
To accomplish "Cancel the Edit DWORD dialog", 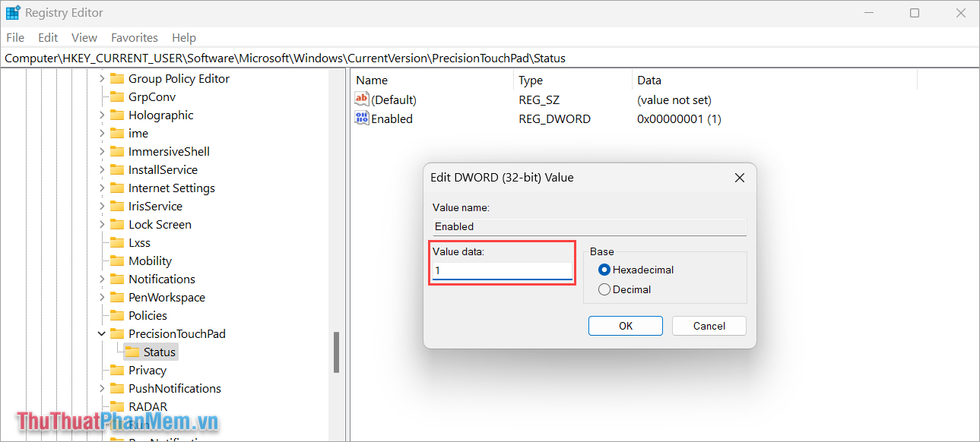I will (x=709, y=325).
